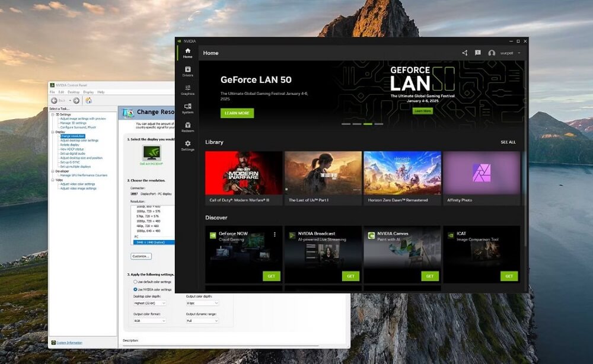Open Desktop menu in Control Panel

tap(74, 92)
